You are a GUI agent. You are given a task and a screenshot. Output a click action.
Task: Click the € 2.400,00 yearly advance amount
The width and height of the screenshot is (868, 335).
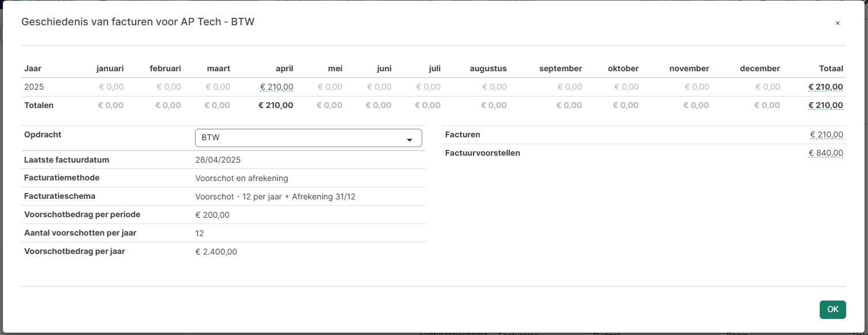[x=216, y=252]
